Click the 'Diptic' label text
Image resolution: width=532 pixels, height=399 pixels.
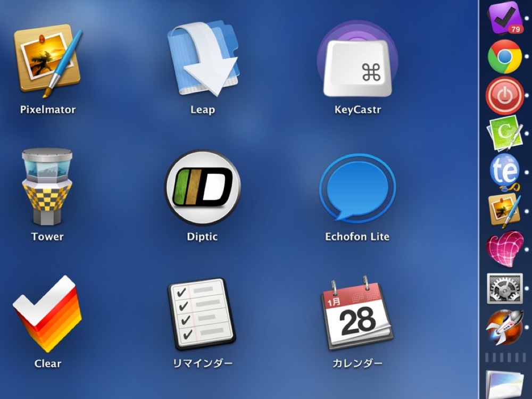pyautogui.click(x=202, y=237)
